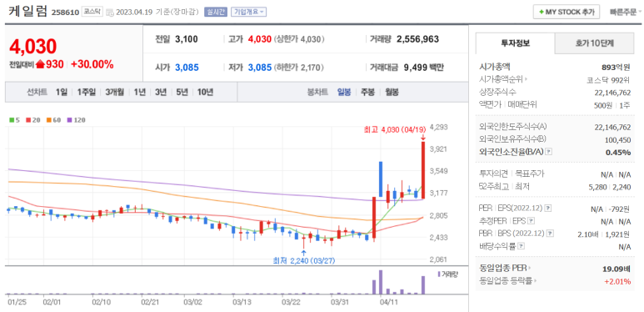Select the 일봉 candlestick chart
The height and width of the screenshot is (312, 644).
click(x=344, y=92)
